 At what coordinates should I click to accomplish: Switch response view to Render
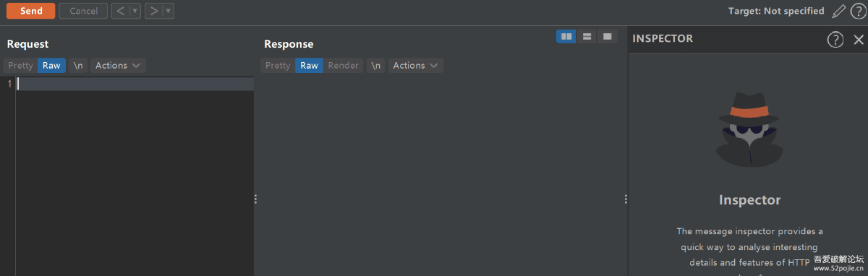tap(343, 65)
